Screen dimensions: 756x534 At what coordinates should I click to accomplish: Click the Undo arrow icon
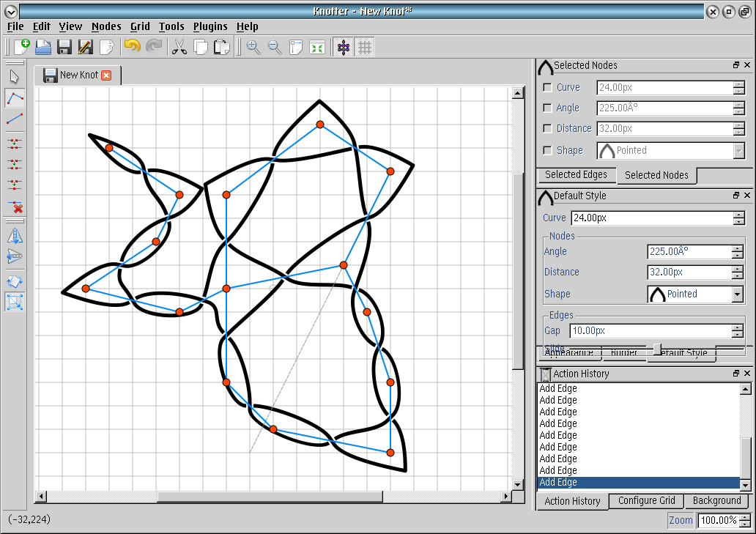coord(132,47)
